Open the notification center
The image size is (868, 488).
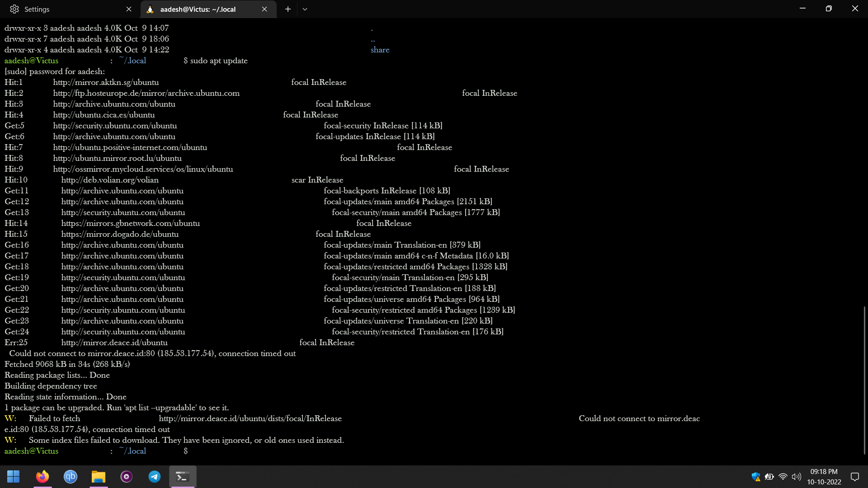[855, 477]
